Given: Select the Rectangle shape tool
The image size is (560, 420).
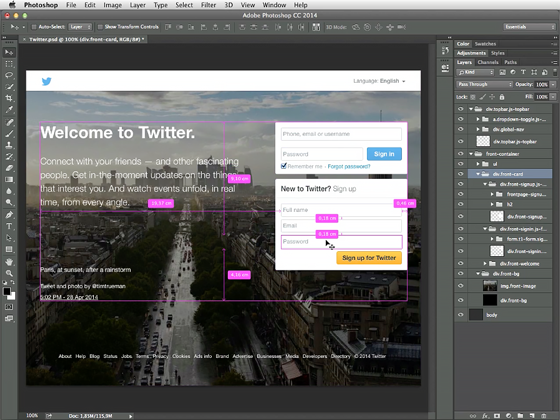Looking at the screenshot, I should tap(9, 249).
